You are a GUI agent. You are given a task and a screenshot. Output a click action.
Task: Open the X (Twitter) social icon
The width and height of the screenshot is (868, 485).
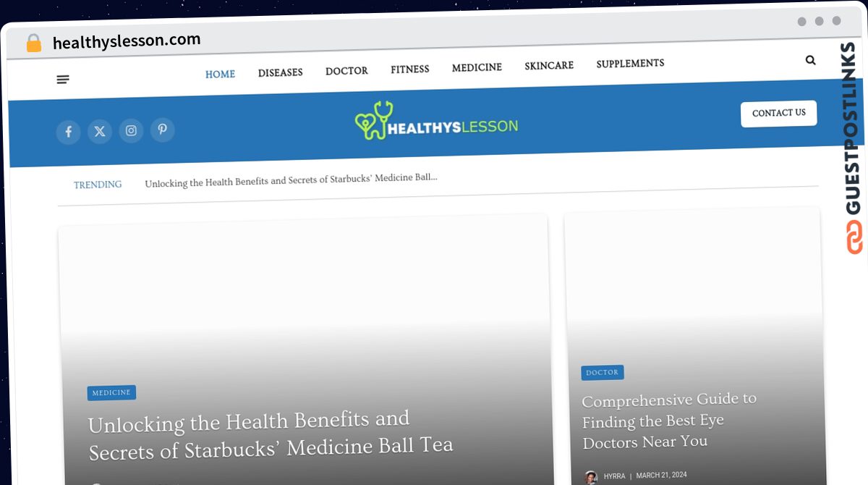click(x=100, y=131)
